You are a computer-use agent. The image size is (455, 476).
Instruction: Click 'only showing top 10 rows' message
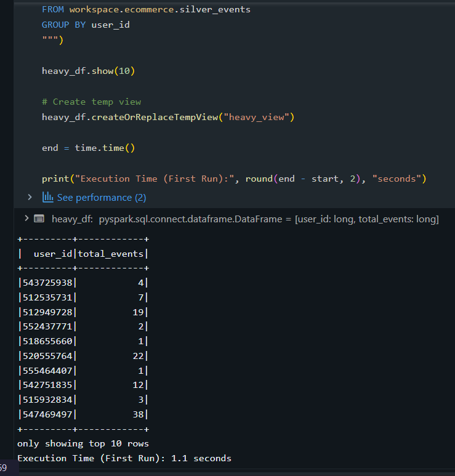83,444
